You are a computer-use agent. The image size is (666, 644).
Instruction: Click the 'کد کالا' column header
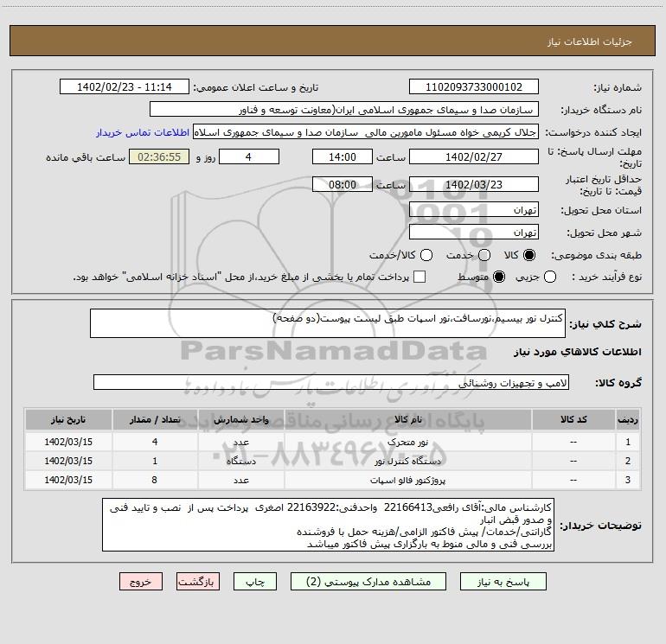(573, 420)
